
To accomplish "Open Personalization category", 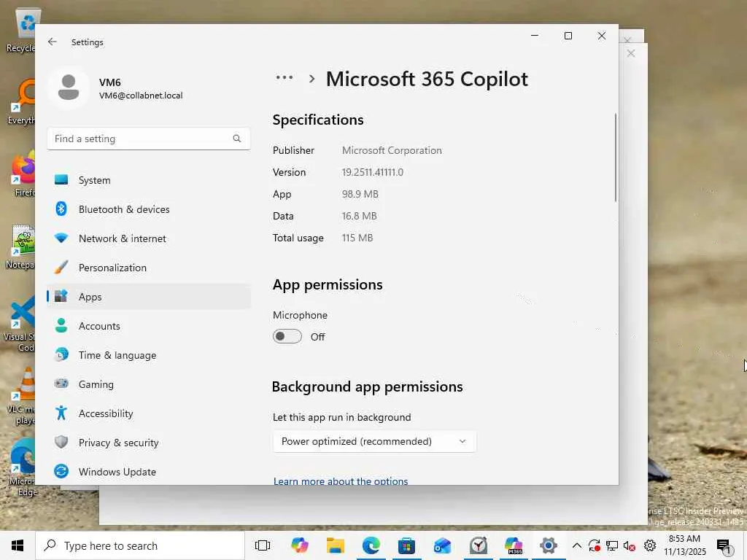I will [x=149, y=268].
